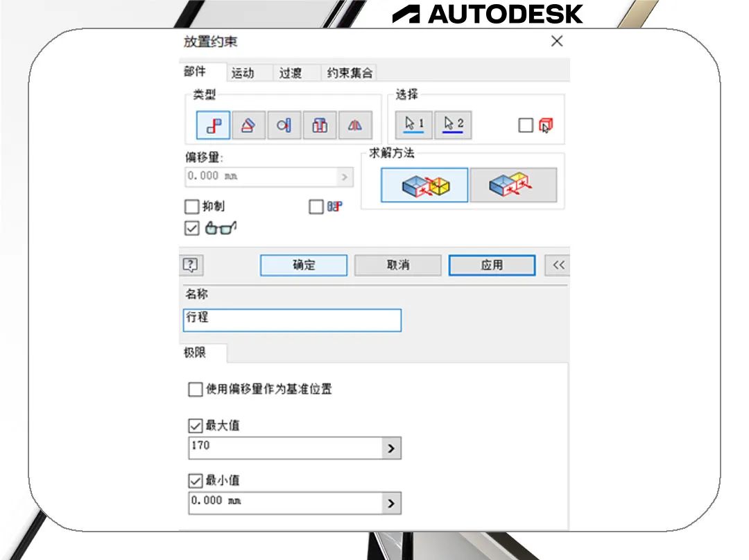
Task: Choose the aligned solution method icon
Action: (513, 184)
